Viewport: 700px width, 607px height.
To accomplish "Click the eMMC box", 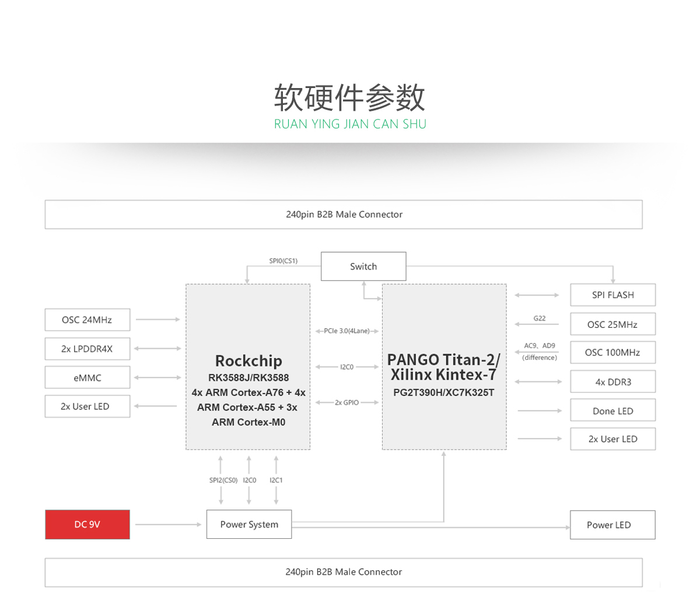I will pyautogui.click(x=87, y=378).
